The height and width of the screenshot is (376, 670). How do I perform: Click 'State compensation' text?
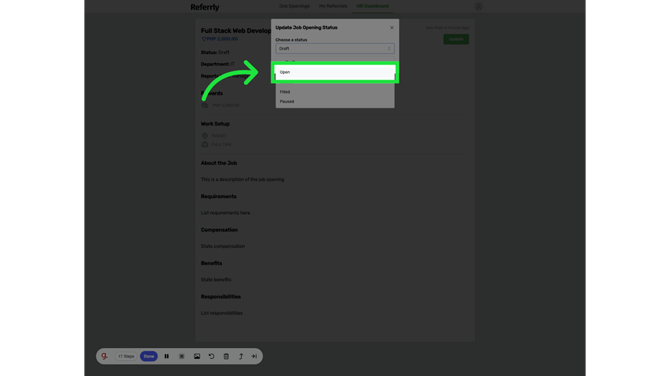(223, 246)
